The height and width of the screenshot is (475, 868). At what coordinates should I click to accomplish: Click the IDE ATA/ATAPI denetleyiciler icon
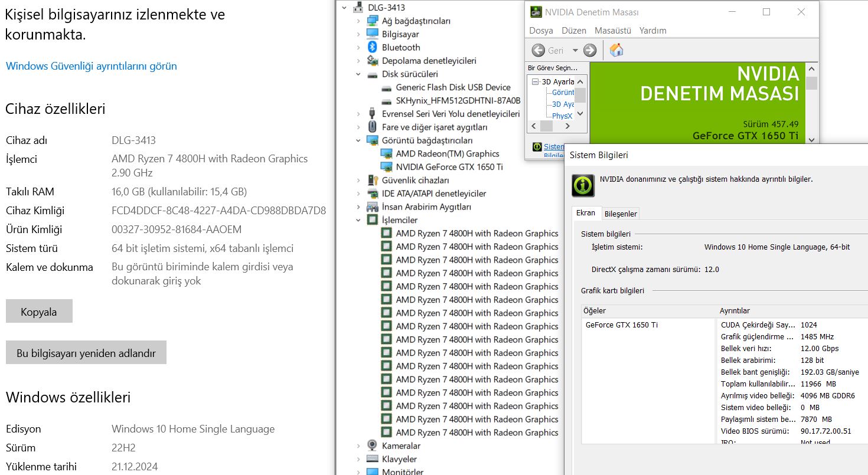click(372, 194)
